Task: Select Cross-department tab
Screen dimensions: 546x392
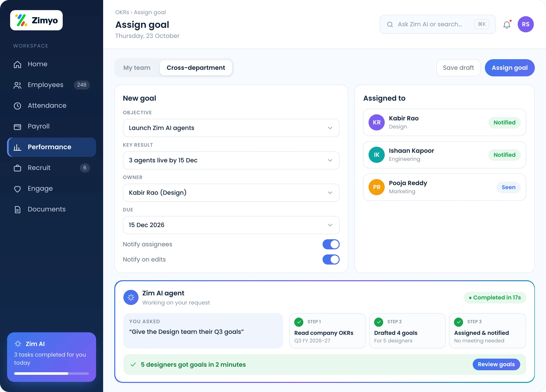Action: (196, 68)
